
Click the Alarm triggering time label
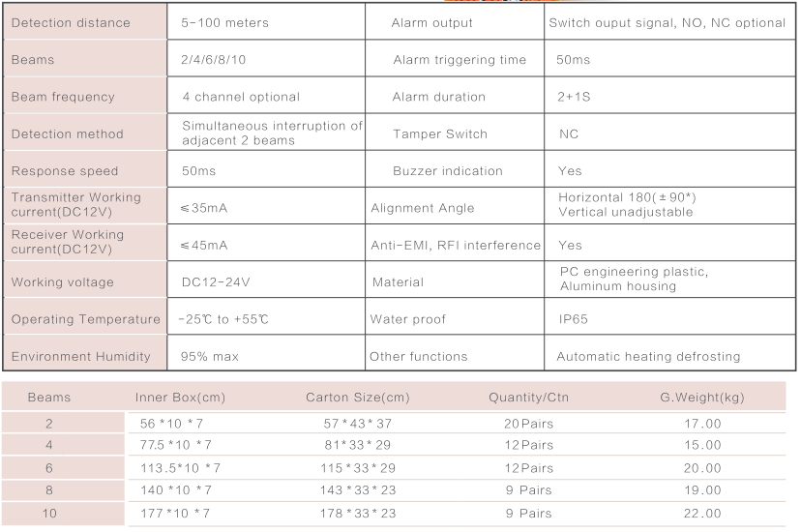coord(460,60)
